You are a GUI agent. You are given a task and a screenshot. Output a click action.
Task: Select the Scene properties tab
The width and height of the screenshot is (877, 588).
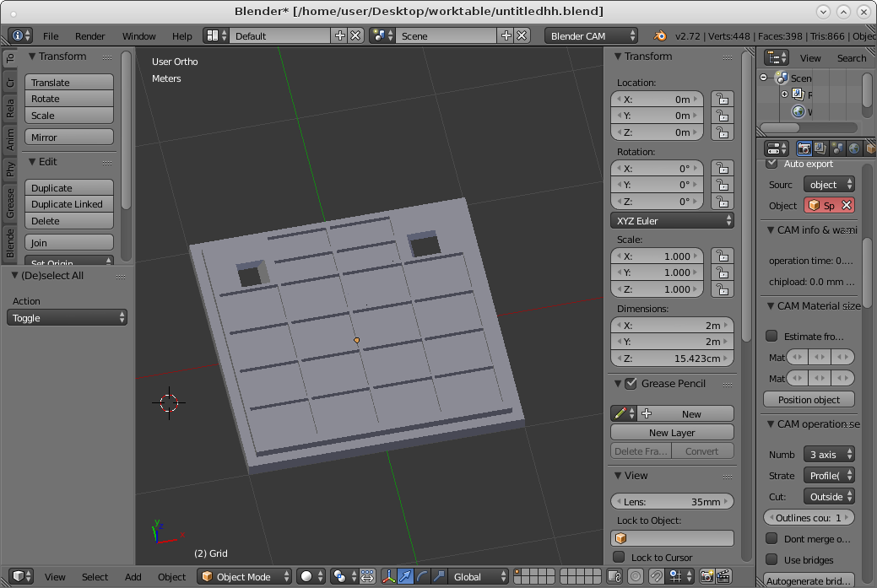click(x=837, y=148)
